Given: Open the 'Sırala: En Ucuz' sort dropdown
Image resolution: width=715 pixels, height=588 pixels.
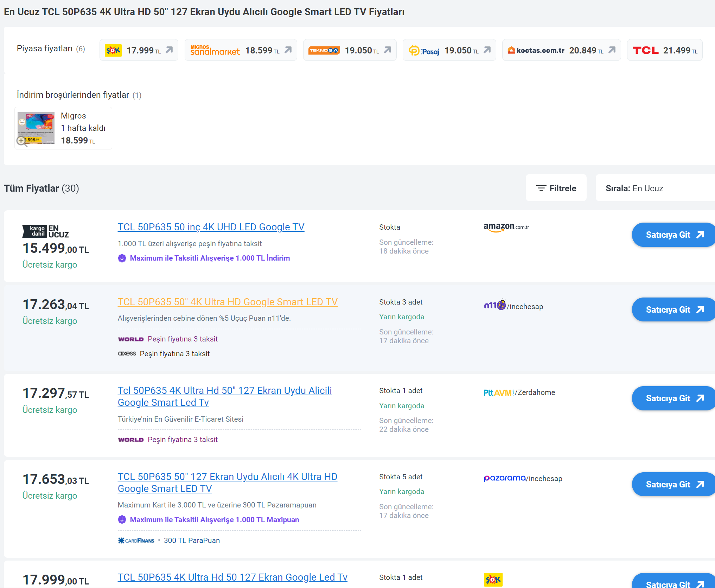Looking at the screenshot, I should coord(655,188).
